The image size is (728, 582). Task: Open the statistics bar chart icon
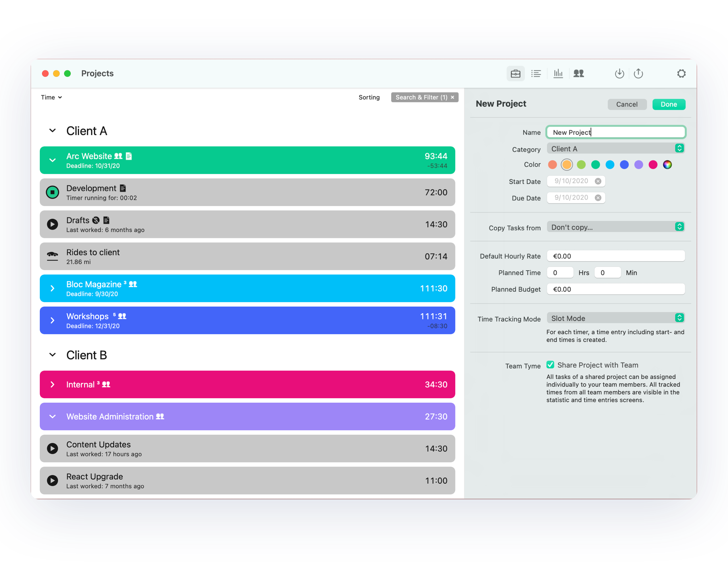(558, 74)
